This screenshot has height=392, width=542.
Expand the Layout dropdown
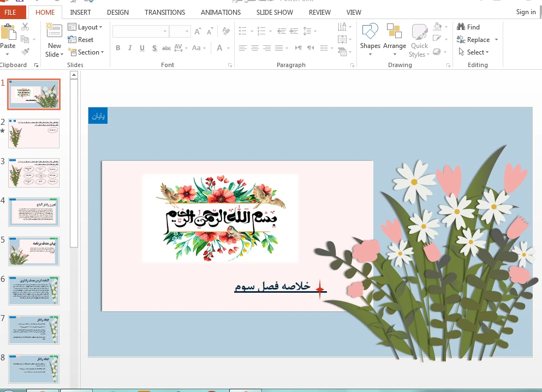click(85, 27)
